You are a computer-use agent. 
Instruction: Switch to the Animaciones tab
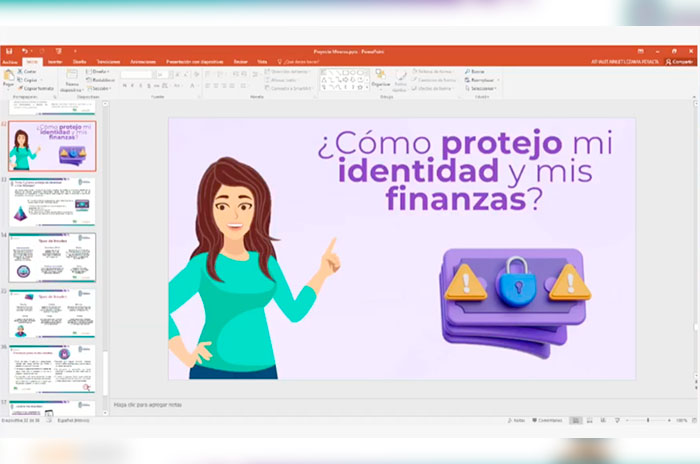click(x=143, y=61)
